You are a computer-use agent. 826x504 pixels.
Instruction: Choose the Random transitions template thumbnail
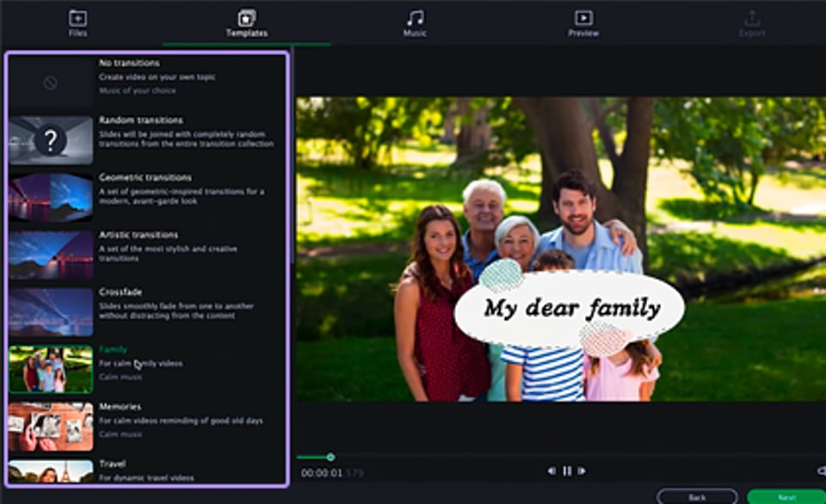click(x=51, y=140)
